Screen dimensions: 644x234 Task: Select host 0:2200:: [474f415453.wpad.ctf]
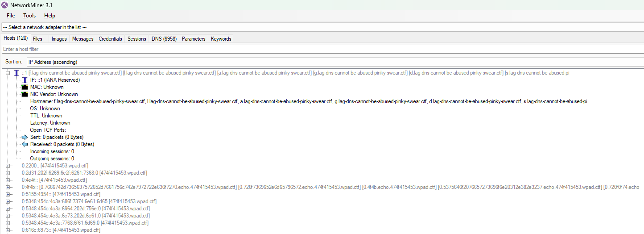[x=55, y=166]
